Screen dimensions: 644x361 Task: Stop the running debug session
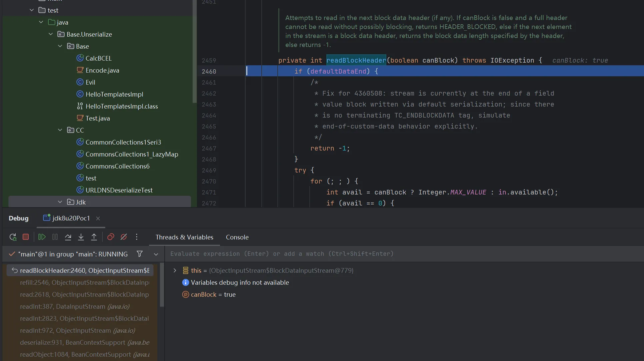[26, 237]
